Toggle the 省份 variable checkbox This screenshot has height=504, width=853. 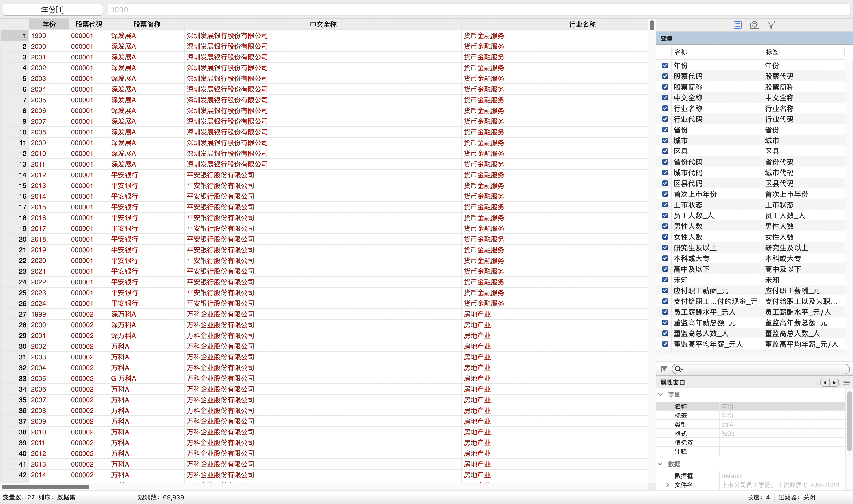[x=665, y=130]
